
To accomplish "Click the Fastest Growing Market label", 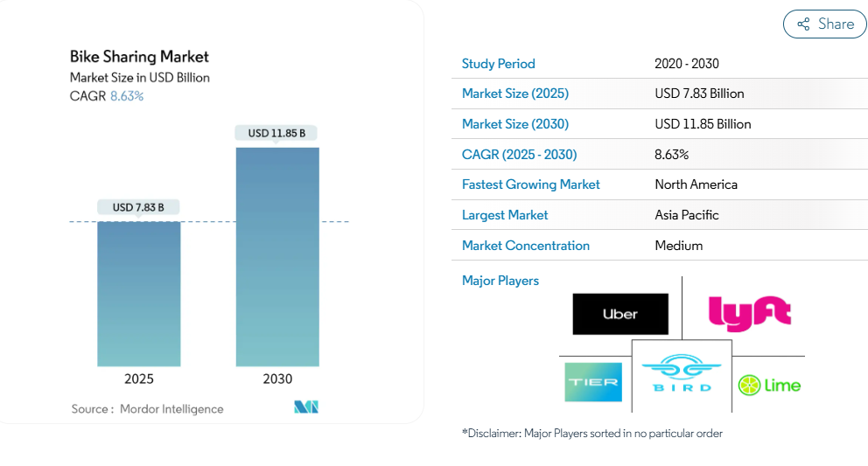I will click(531, 184).
